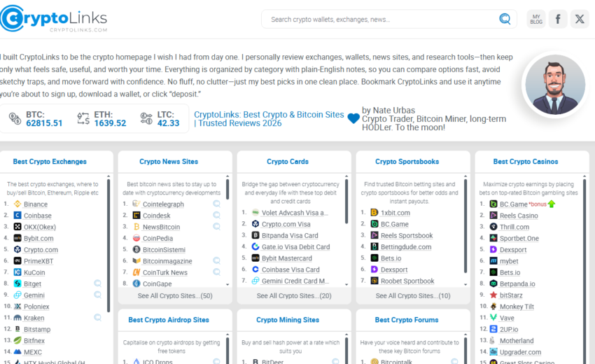Click down arrow in Crypto Cards list
Viewport: 595px width, 364px height.
click(x=346, y=284)
